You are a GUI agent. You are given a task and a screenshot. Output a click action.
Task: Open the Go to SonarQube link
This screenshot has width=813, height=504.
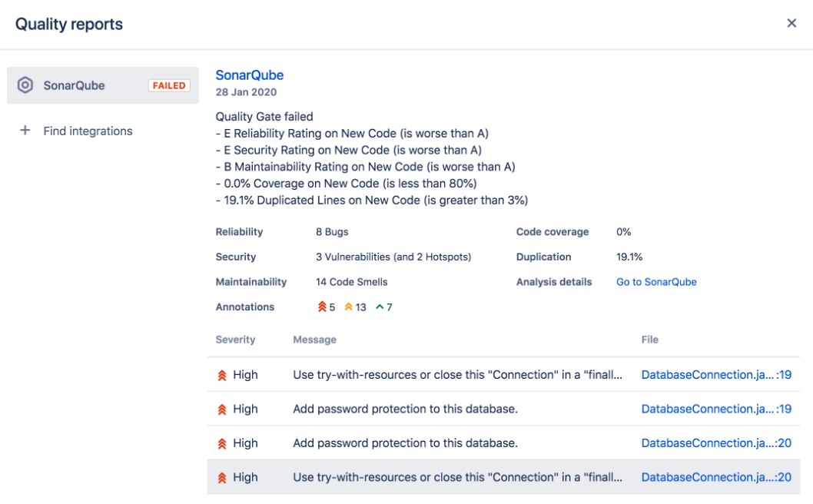click(656, 282)
